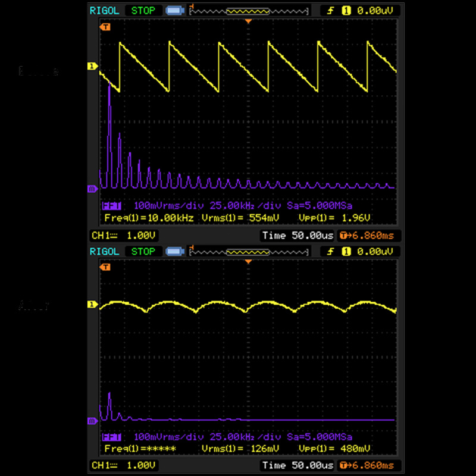Click the purple math marker of the upper FFT trace

tap(92, 189)
